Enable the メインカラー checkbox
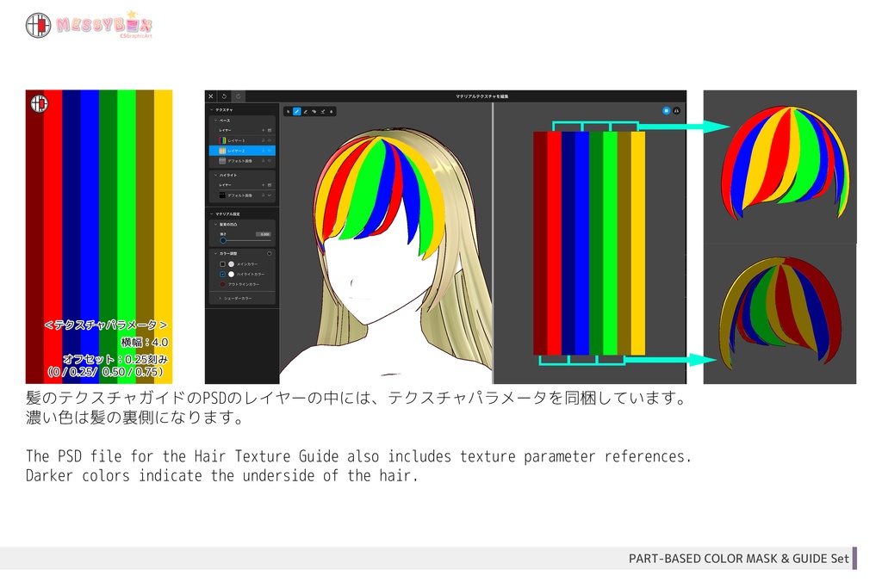 coord(223,264)
